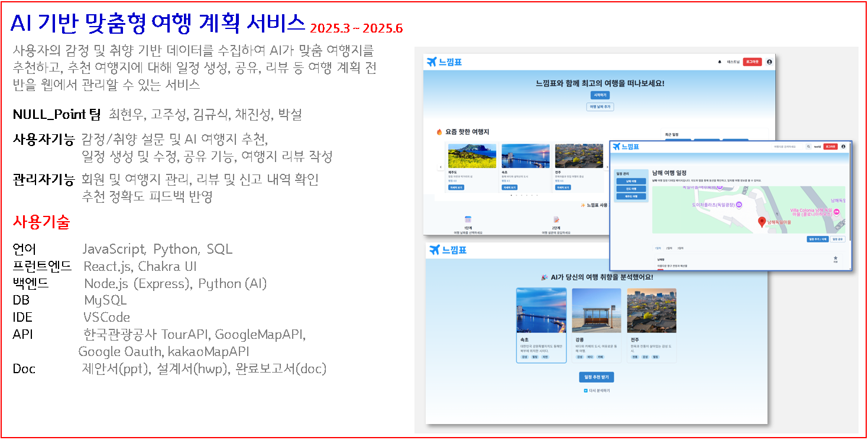Click the magnifier search icon on the itinerary page
The height and width of the screenshot is (440, 868).
point(808,146)
